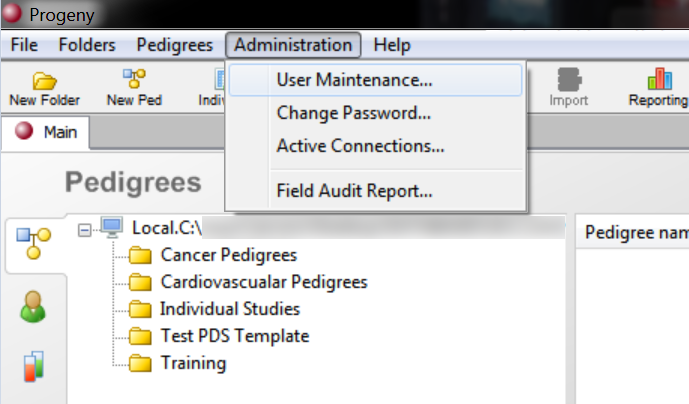Viewport: 689px width, 404px height.
Task: Open the Reporting toolbar icon
Action: click(x=660, y=79)
